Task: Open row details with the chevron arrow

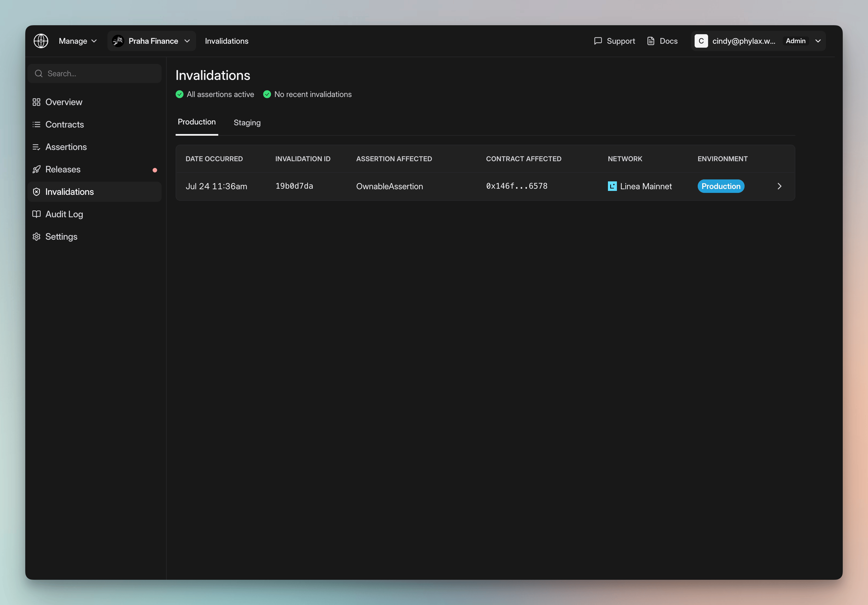Action: point(779,186)
